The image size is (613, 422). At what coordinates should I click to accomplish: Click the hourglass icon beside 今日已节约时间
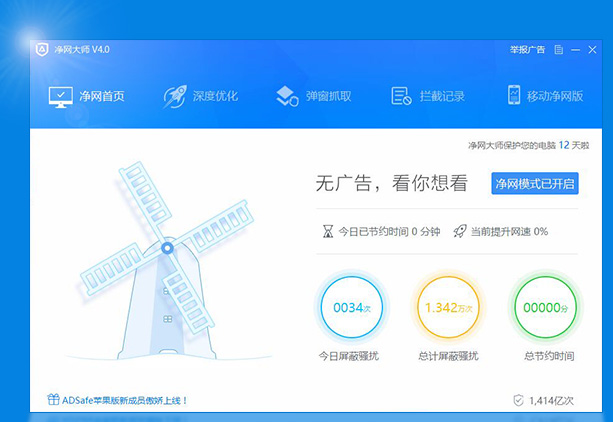tap(328, 232)
